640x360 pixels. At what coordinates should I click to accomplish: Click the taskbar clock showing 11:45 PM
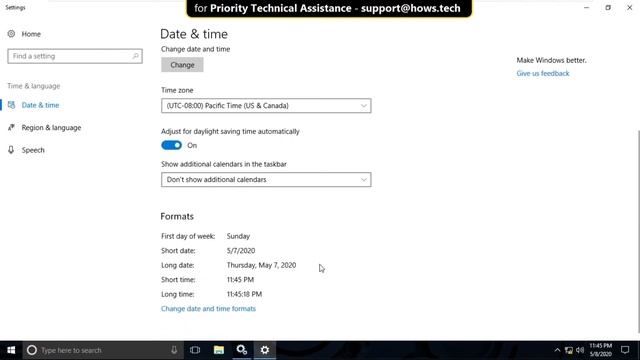point(600,350)
